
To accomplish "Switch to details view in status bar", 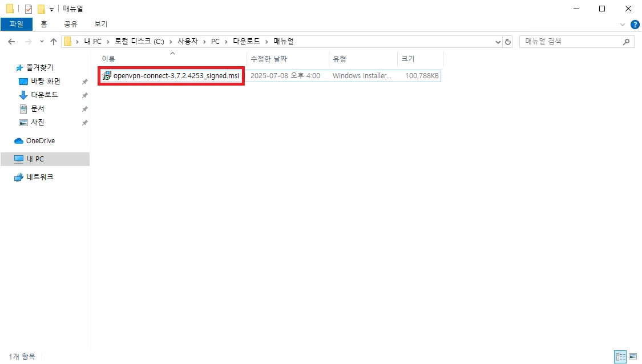I will pos(620,357).
